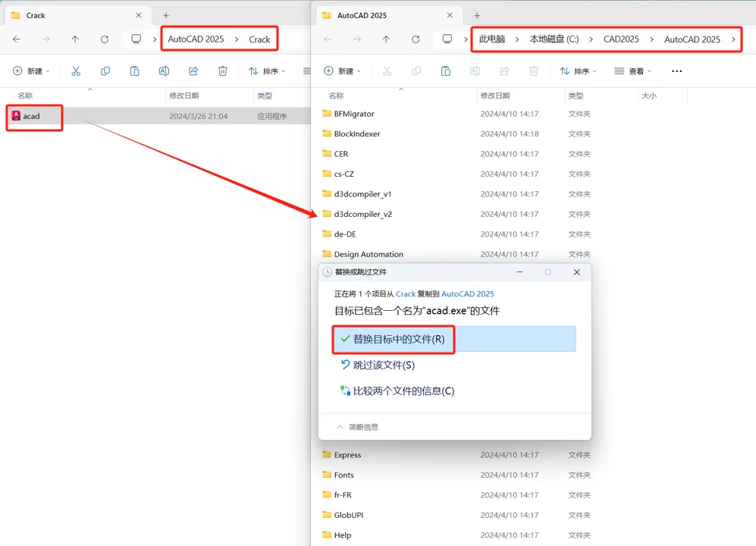
Task: Open the 查看 view dropdown menu
Action: (637, 71)
